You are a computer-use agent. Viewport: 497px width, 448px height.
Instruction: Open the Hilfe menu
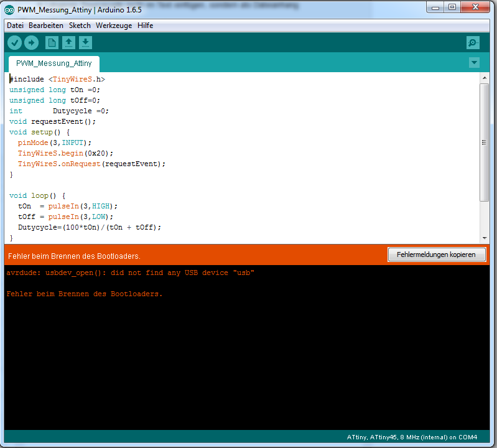click(145, 26)
